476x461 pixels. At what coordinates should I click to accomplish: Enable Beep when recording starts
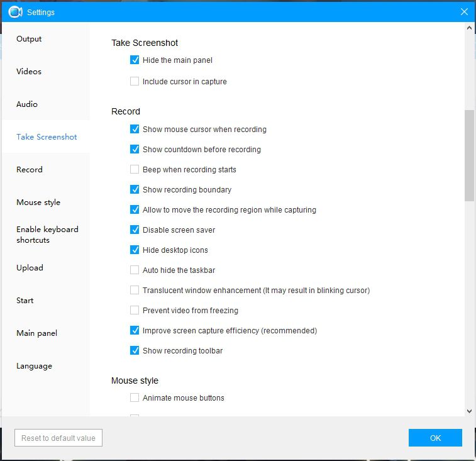tap(135, 169)
